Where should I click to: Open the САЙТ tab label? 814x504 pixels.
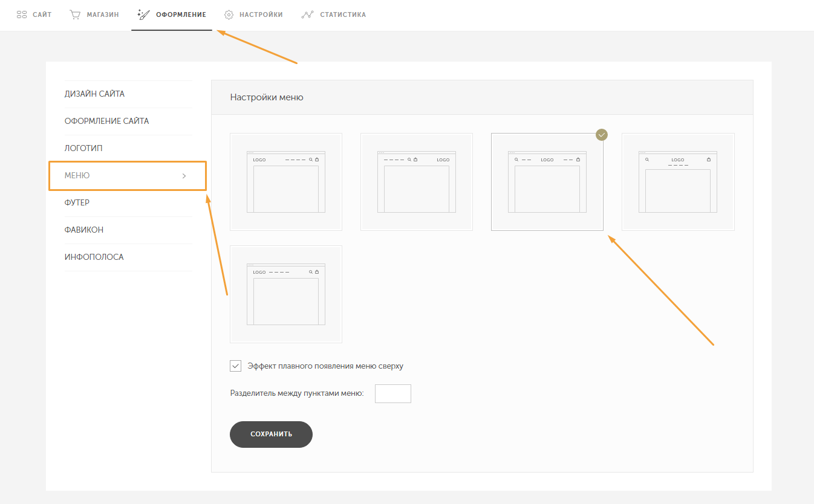click(x=42, y=15)
